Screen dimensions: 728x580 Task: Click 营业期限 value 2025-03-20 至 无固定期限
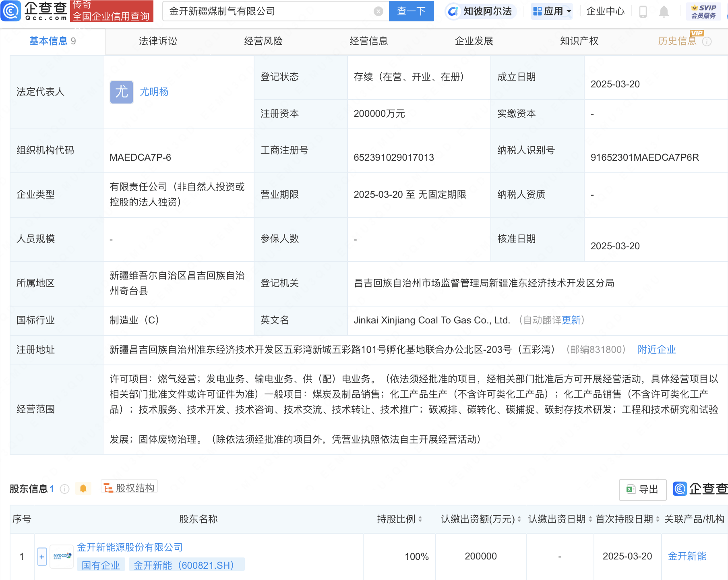pyautogui.click(x=410, y=195)
